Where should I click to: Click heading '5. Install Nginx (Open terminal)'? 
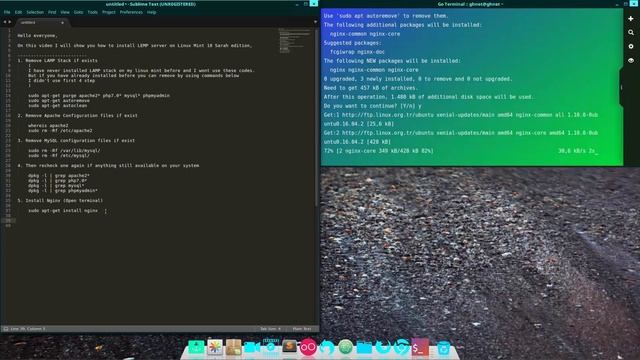60,201
